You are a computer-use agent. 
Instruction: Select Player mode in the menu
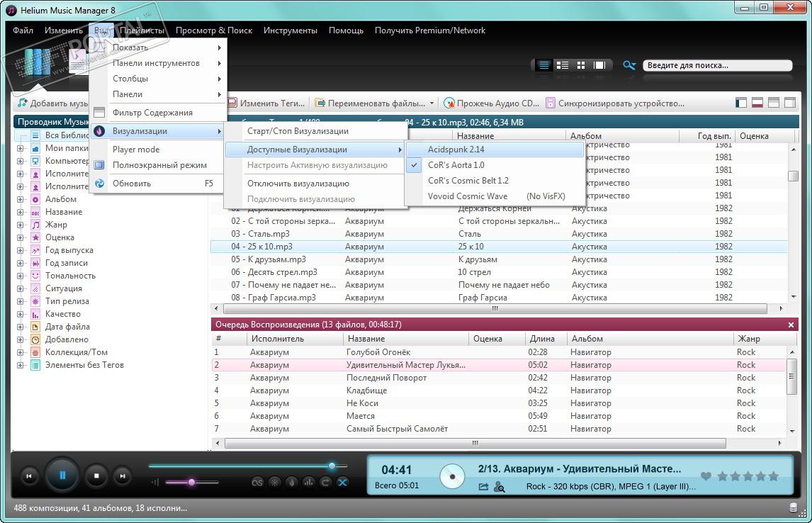[x=158, y=149]
